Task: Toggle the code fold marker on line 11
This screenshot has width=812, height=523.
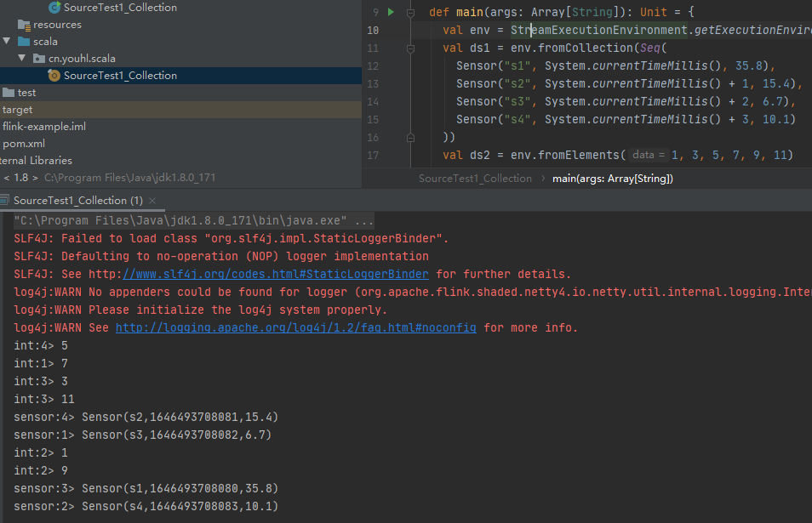Action: (x=410, y=48)
